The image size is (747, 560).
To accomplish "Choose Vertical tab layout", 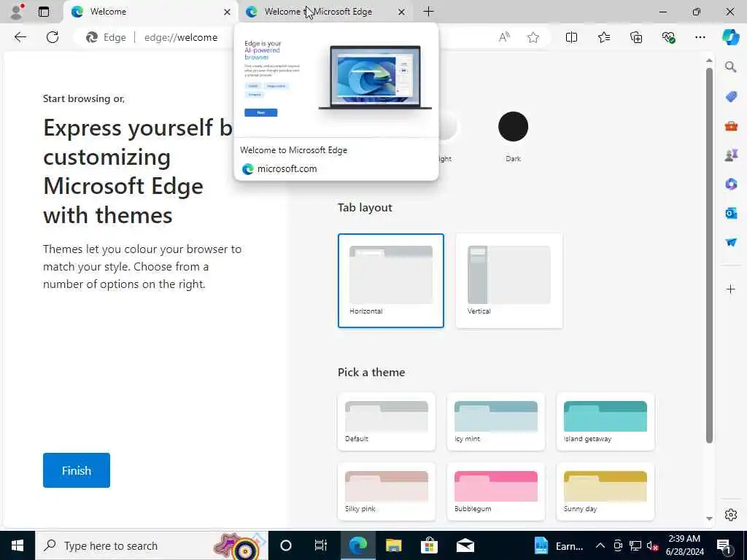I will (508, 281).
